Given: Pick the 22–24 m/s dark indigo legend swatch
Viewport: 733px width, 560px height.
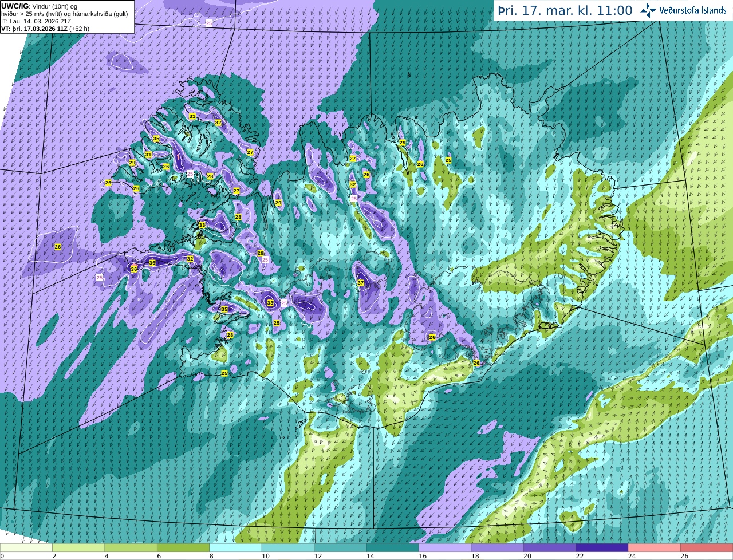Looking at the screenshot, I should point(602,548).
